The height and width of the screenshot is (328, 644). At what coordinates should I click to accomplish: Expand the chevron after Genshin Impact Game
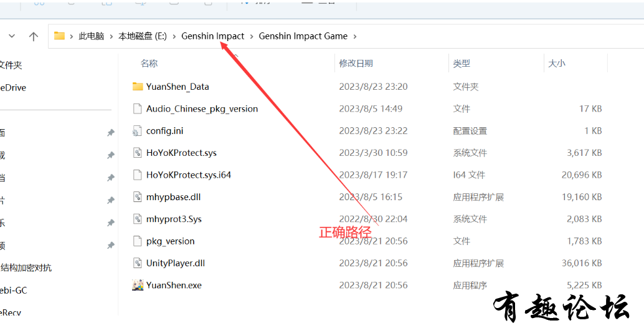(x=355, y=36)
